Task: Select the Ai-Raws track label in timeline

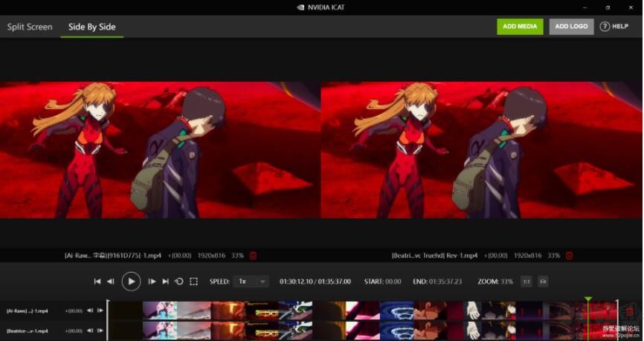Action: pyautogui.click(x=27, y=311)
